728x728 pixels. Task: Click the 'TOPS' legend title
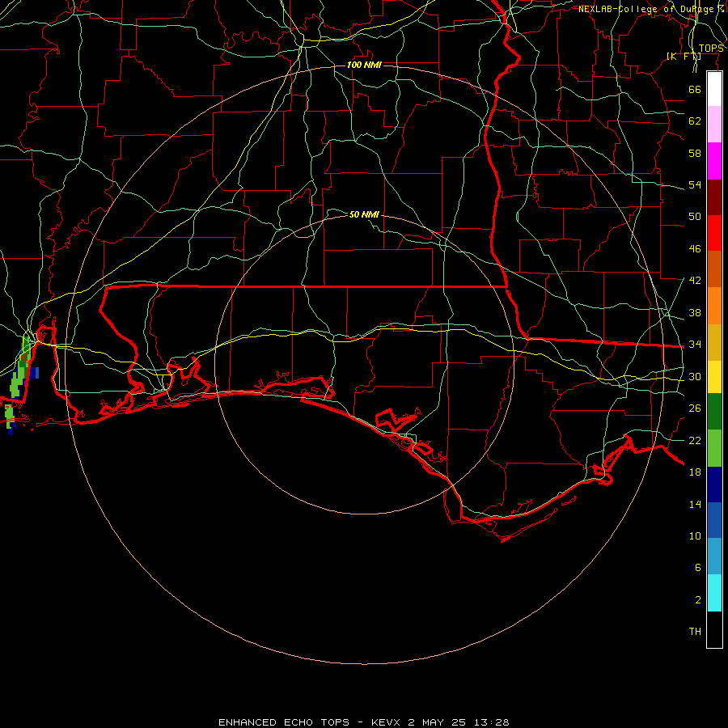(x=711, y=49)
